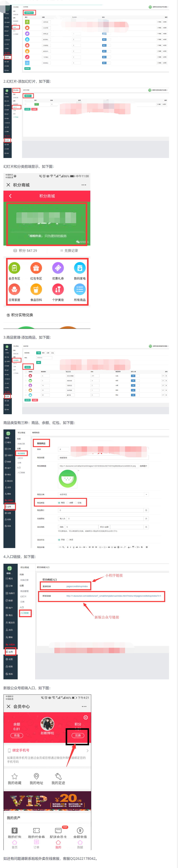
Task: Select the 食品饮料 category icon
Action: pos(36,289)
